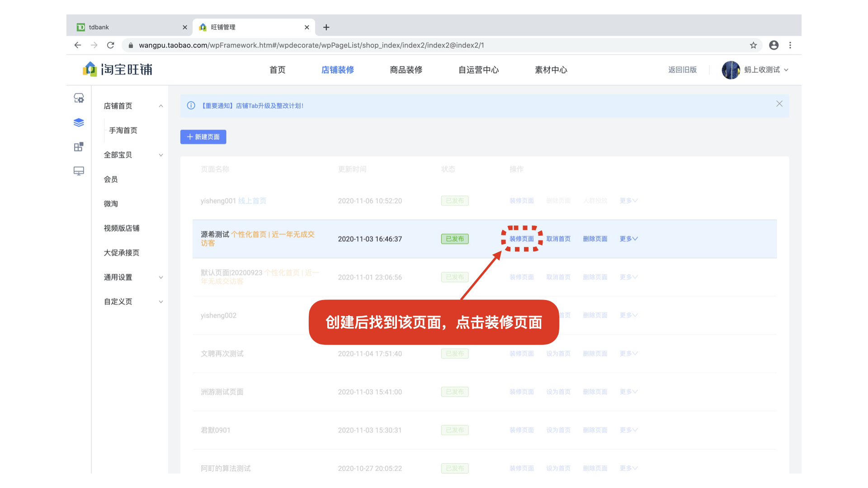
Task: Click the 已发布 status badge for 源希测试
Action: tap(454, 239)
